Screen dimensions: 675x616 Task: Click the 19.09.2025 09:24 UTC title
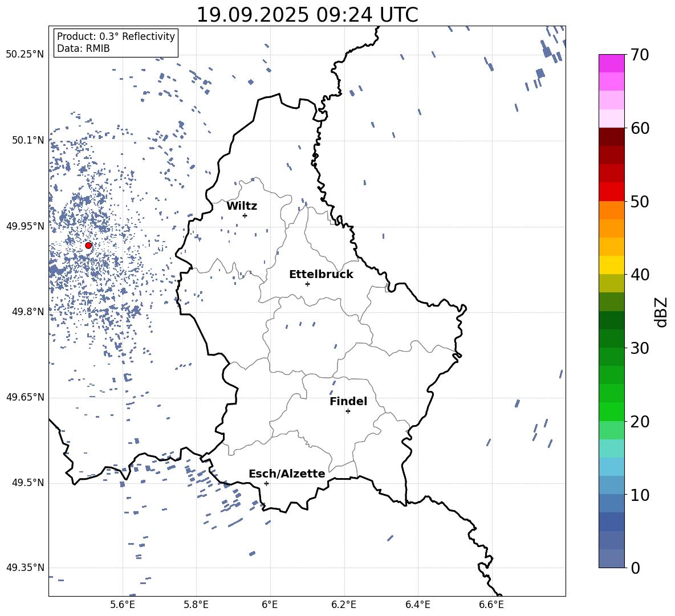pyautogui.click(x=307, y=15)
